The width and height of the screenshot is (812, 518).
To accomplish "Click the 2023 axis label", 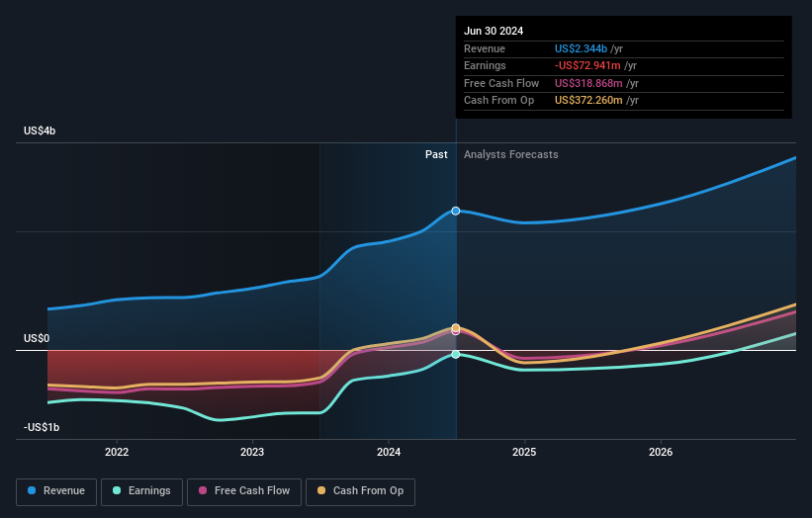I will (x=252, y=452).
